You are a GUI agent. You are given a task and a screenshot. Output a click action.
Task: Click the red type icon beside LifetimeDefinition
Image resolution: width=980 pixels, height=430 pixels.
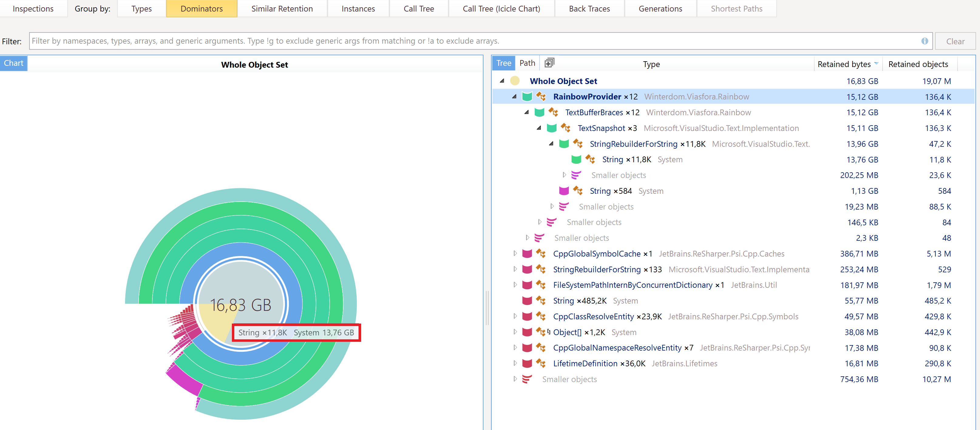click(x=527, y=364)
